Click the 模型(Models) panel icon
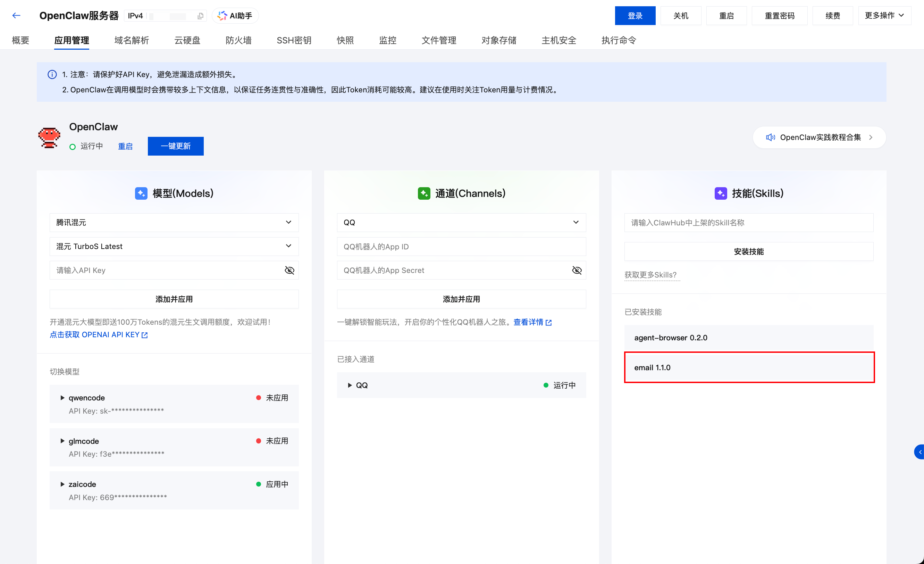Viewport: 924px width, 564px height. point(141,193)
